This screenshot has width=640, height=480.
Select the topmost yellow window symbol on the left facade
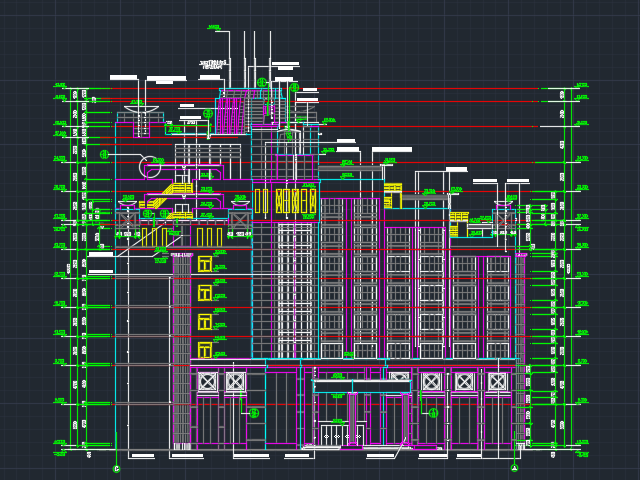click(205, 264)
